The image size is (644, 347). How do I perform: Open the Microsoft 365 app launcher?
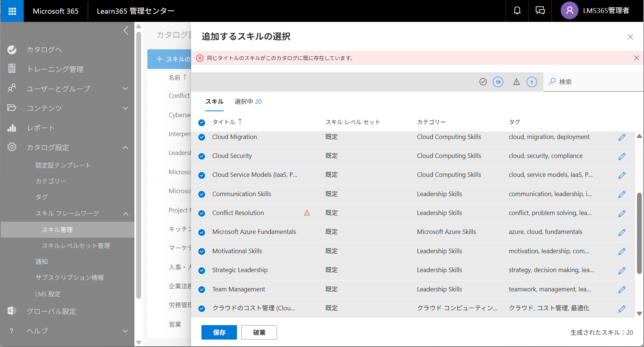coord(12,11)
